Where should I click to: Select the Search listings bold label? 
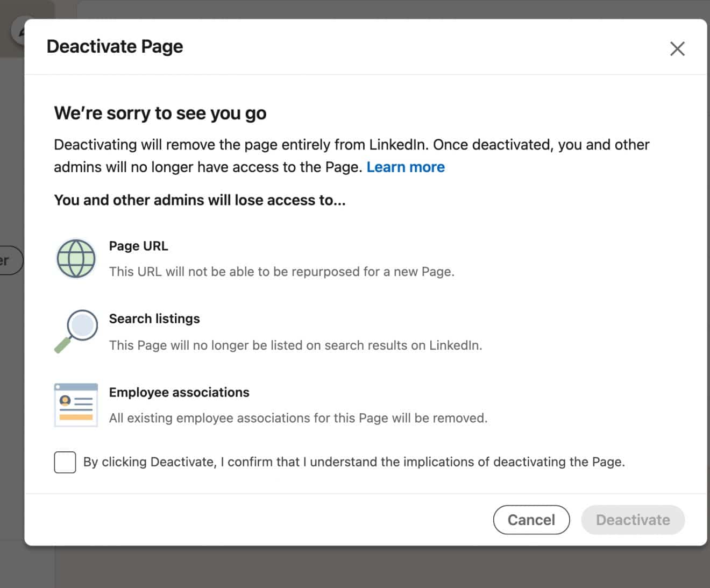point(154,318)
